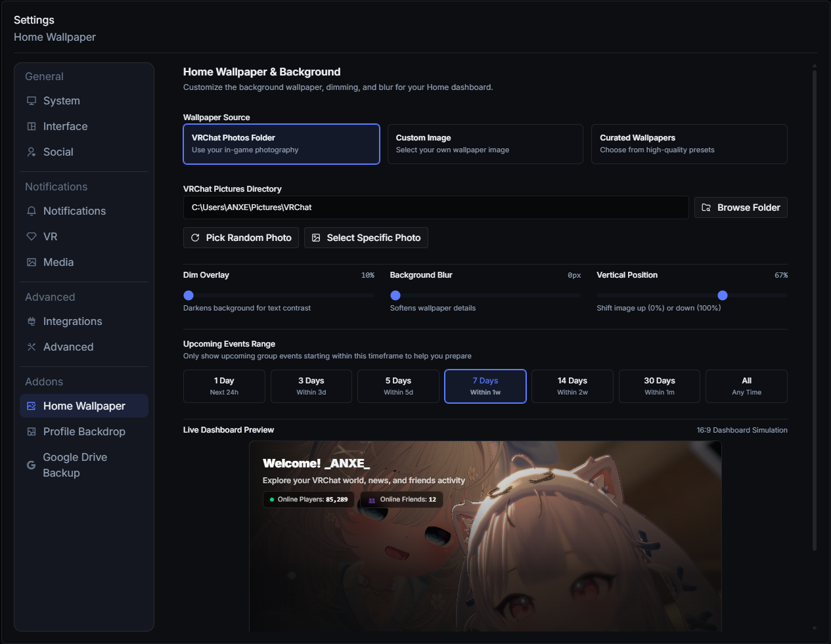Image resolution: width=831 pixels, height=644 pixels.
Task: Switch to VR settings
Action: coord(84,236)
